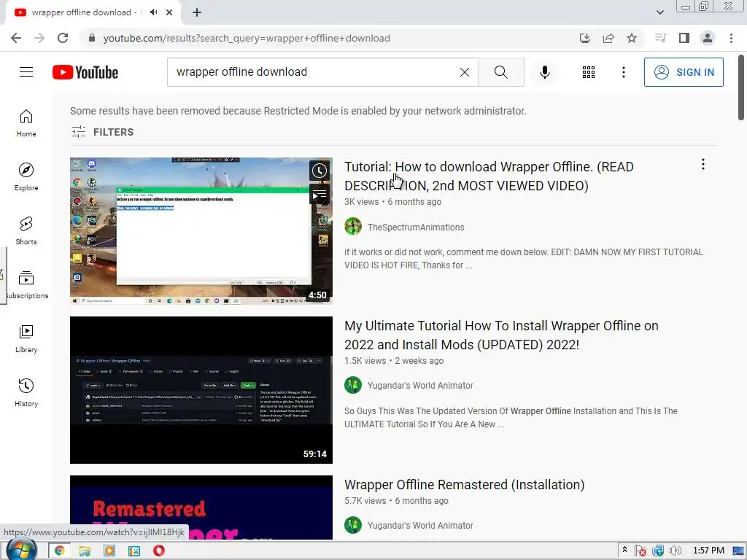Open a new tab with plus button
This screenshot has height=560, width=747.
pos(197,12)
